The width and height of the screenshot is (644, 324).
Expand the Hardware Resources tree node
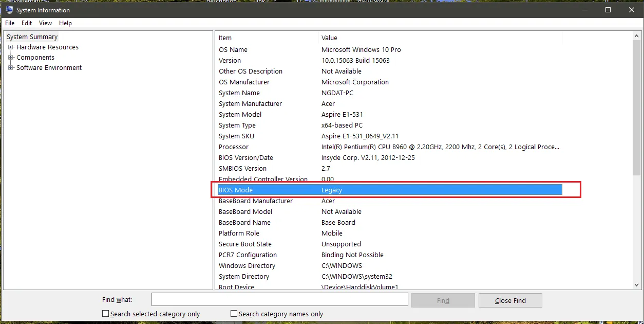click(11, 47)
